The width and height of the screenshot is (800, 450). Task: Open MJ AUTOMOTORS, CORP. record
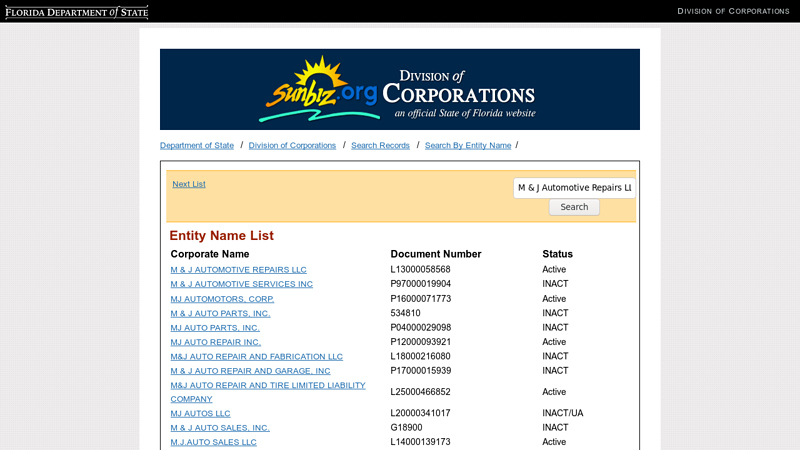(x=222, y=299)
